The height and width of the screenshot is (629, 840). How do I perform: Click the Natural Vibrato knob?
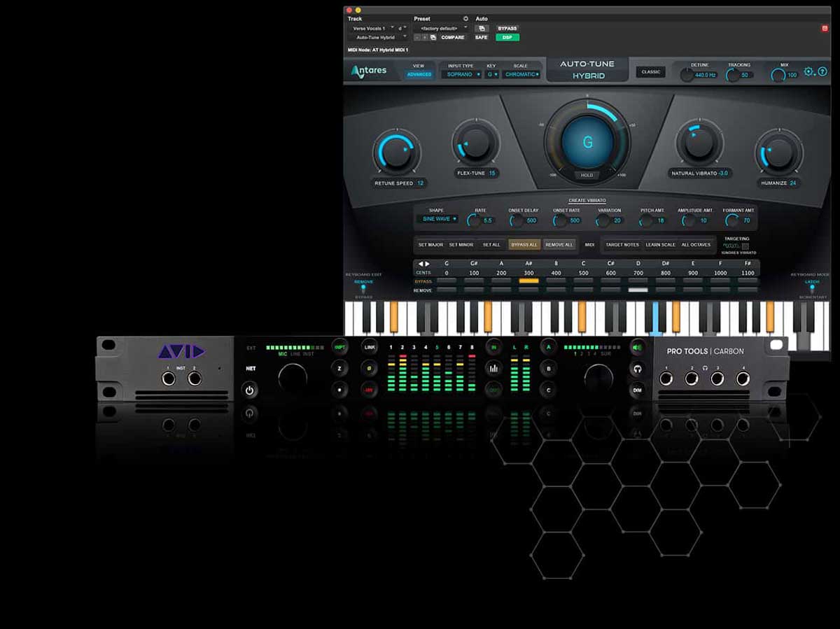[699, 143]
